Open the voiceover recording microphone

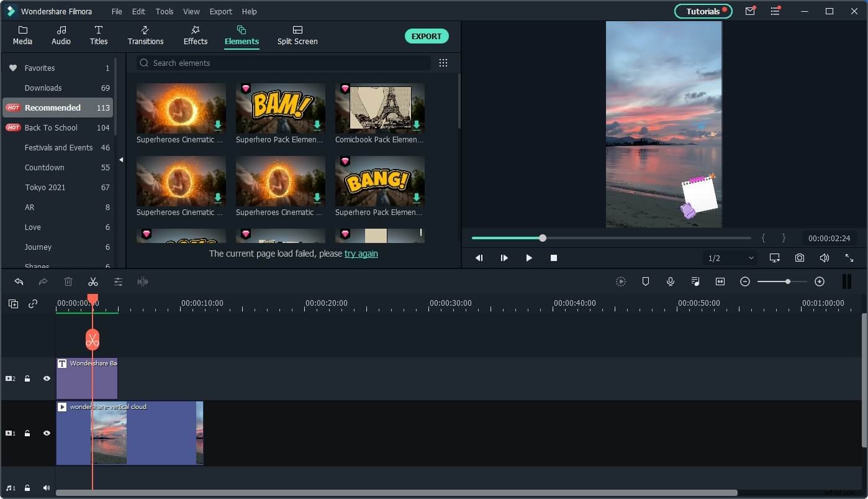pyautogui.click(x=671, y=282)
